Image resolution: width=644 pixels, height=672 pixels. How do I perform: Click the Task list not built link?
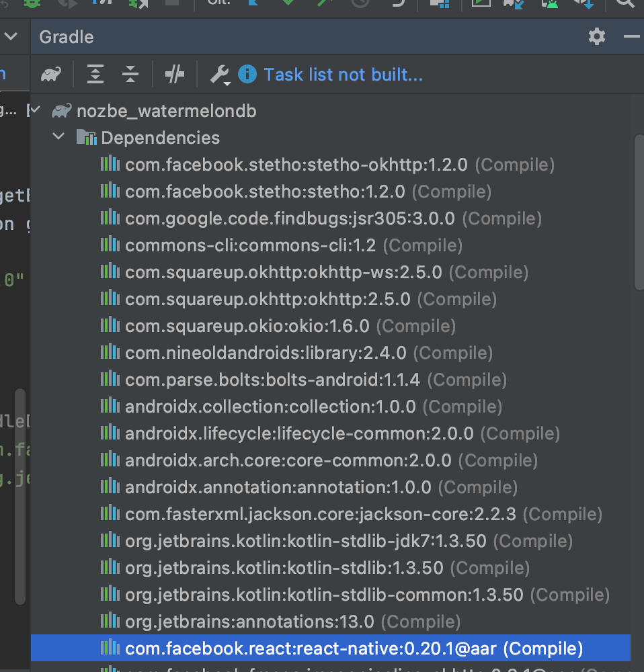[x=343, y=74]
